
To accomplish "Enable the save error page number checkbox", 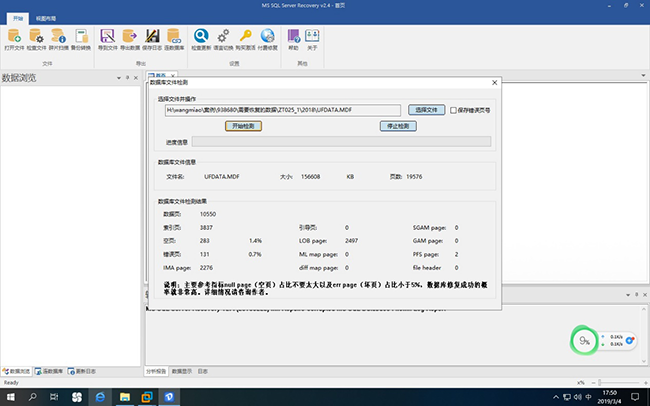I will pos(453,110).
